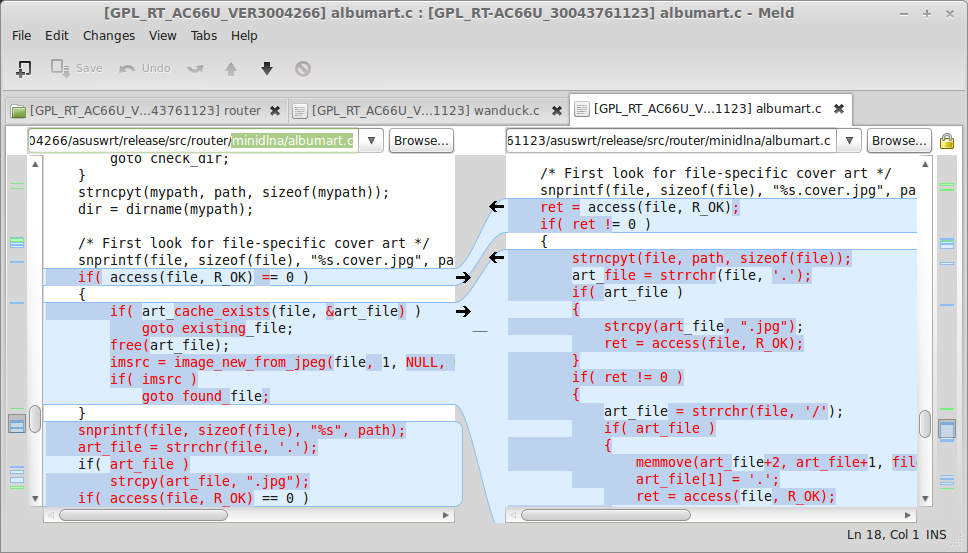This screenshot has width=968, height=553.
Task: Click left pane scrollbar down arrow
Action: point(35,499)
